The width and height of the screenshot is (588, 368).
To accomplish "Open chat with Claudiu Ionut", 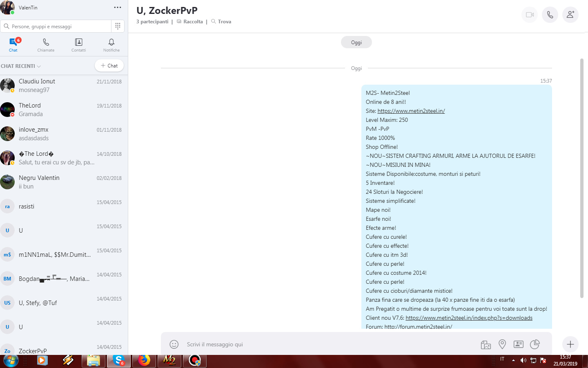I will click(x=64, y=85).
